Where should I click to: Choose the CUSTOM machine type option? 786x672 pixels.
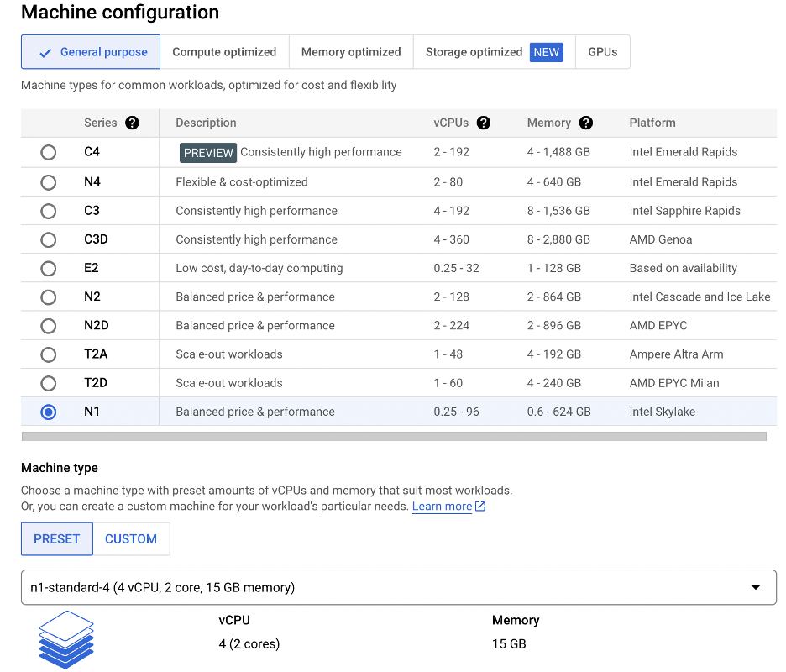(131, 539)
